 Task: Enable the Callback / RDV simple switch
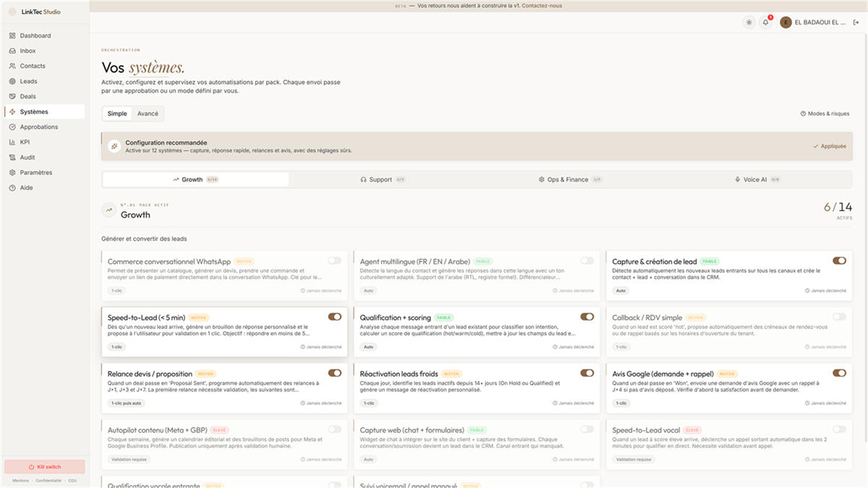click(x=839, y=317)
